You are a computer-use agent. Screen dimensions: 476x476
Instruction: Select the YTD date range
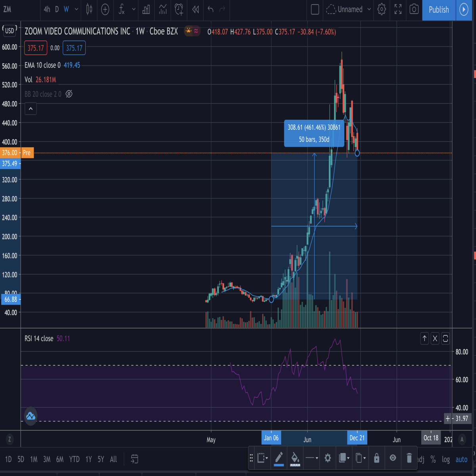(74, 459)
